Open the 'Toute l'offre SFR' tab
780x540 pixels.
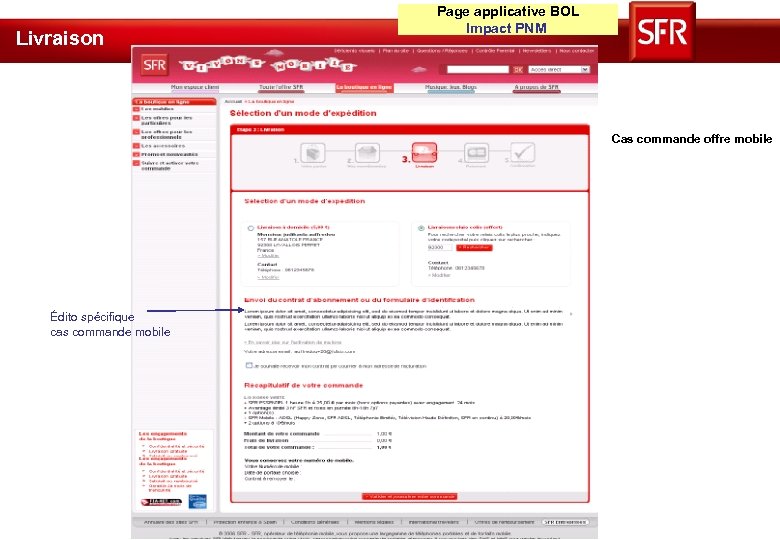[x=281, y=88]
